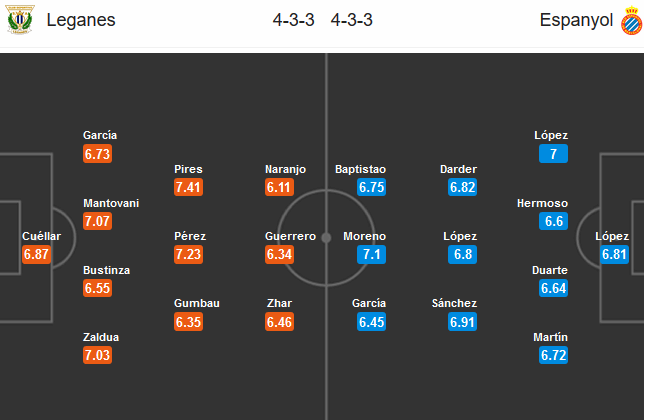Open Hermoso's player name
Screen dimensions: 646x420
542,203
